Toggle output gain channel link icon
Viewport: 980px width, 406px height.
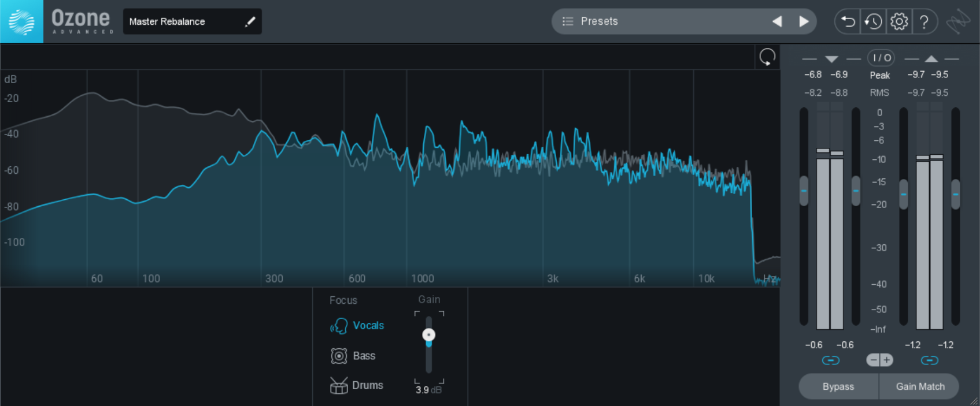(929, 360)
